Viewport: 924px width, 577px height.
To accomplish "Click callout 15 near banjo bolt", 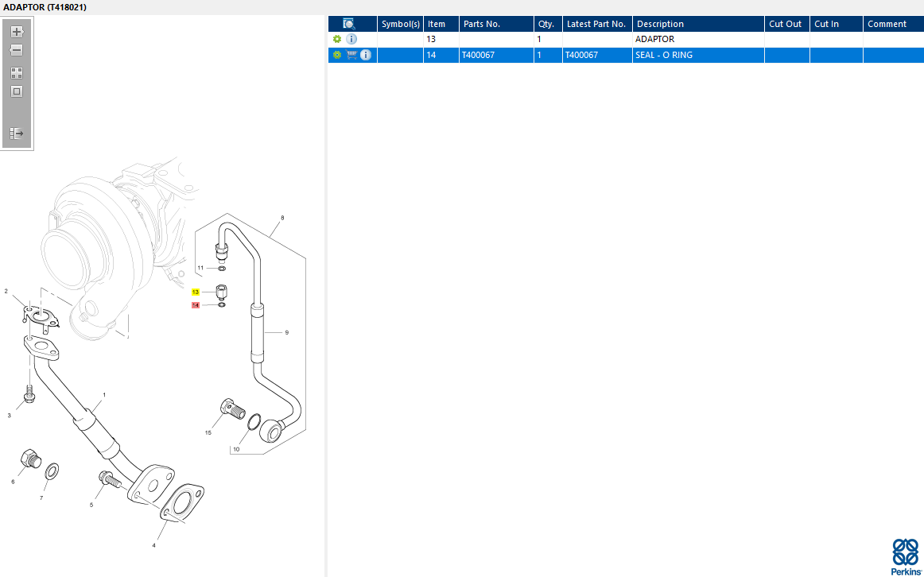I will (x=208, y=432).
